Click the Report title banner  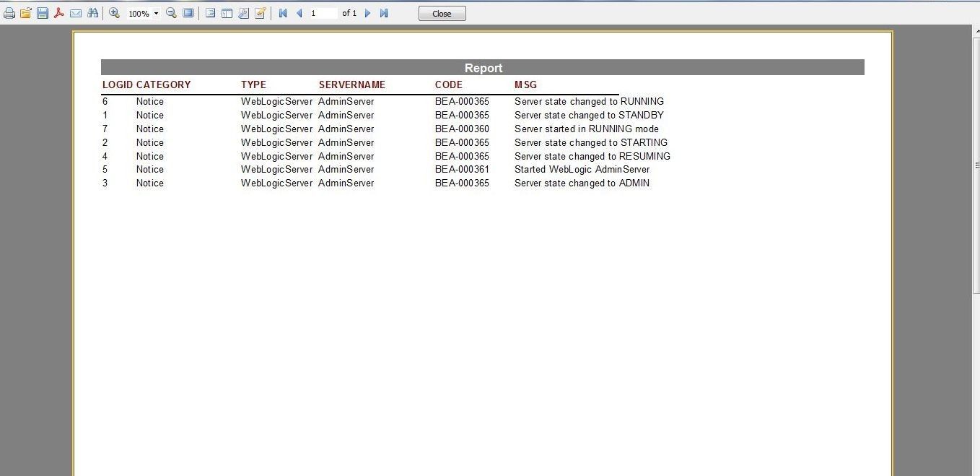pyautogui.click(x=483, y=68)
